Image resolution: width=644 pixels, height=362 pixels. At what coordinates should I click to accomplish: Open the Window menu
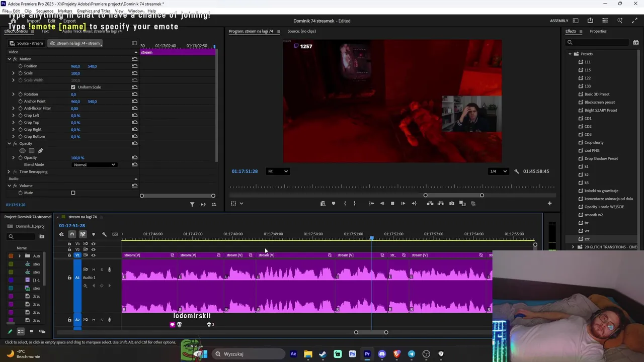[x=135, y=11]
